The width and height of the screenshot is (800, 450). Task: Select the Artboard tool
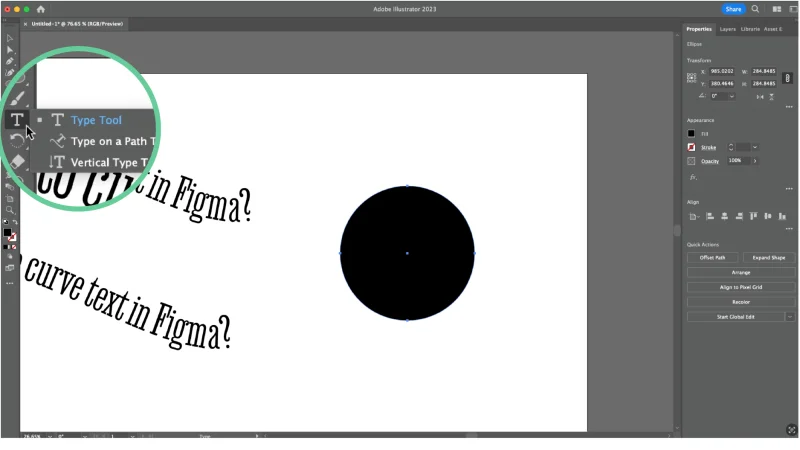click(10, 198)
